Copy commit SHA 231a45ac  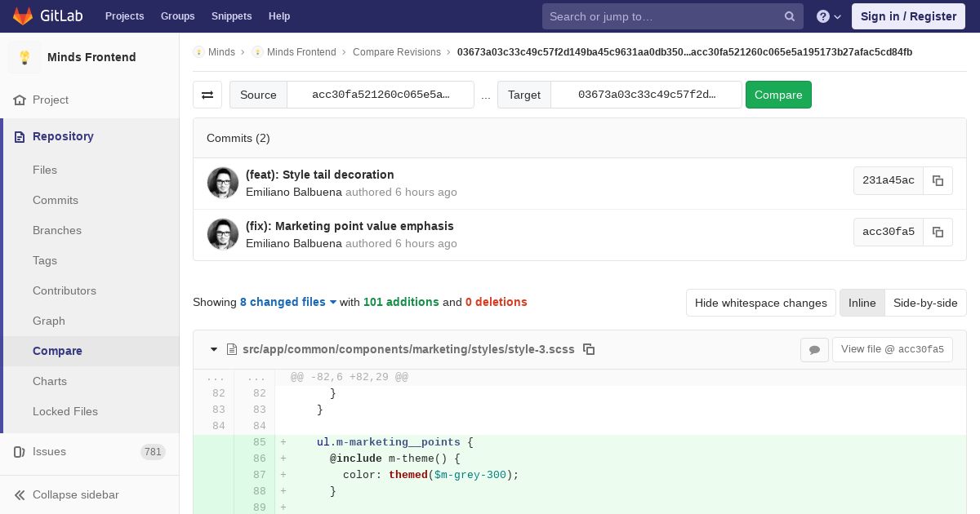click(x=938, y=180)
